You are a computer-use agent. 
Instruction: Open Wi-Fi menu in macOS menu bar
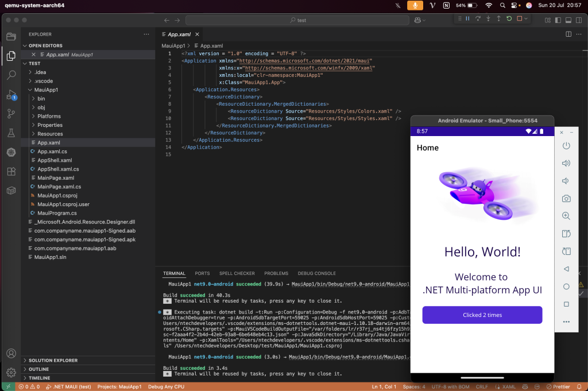(x=488, y=5)
